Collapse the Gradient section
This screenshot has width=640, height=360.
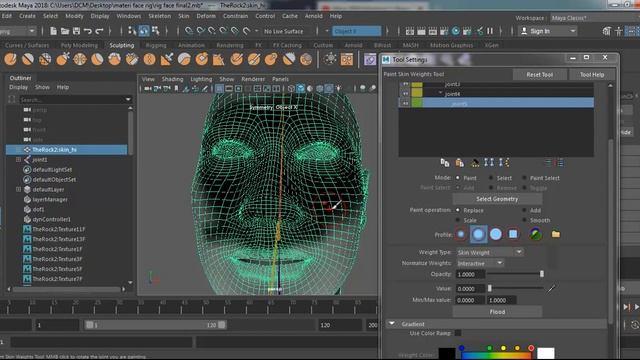click(x=392, y=324)
